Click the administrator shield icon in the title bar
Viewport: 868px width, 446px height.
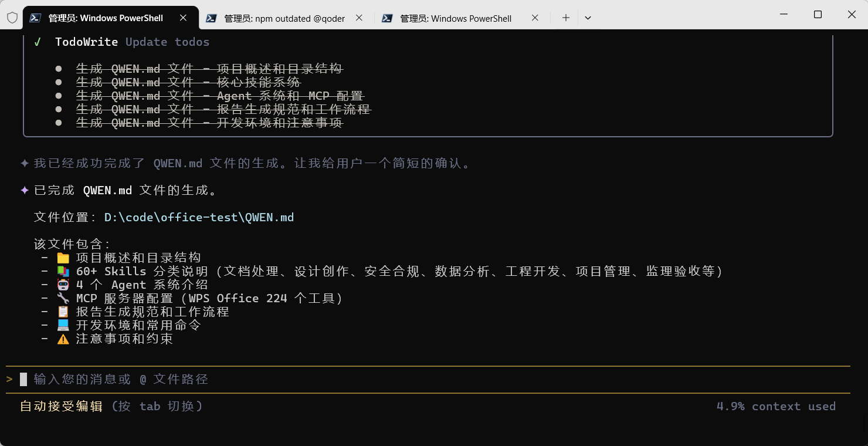pyautogui.click(x=12, y=18)
